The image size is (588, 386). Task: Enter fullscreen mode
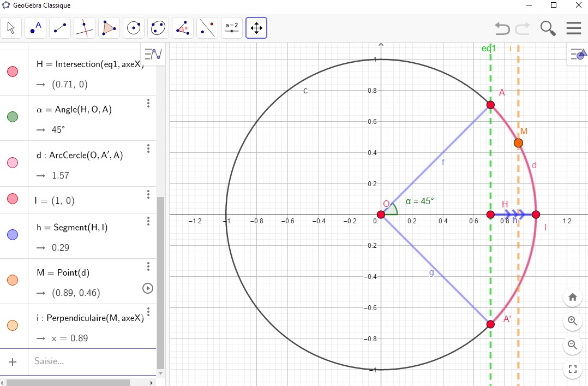pyautogui.click(x=573, y=369)
